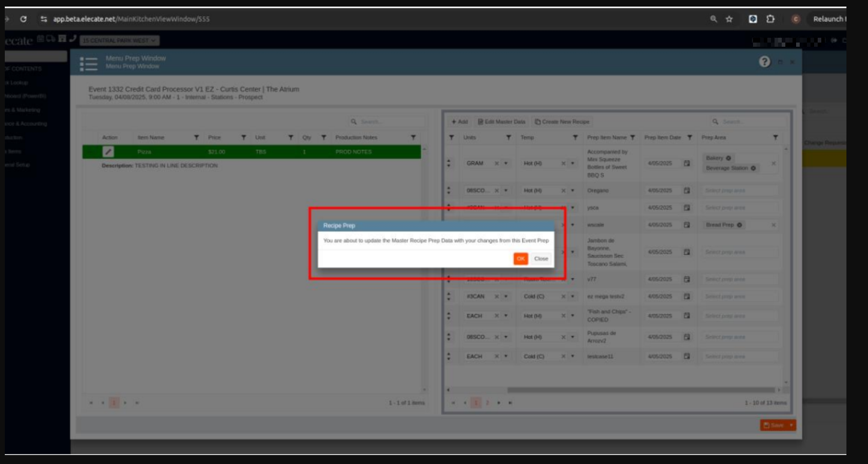Click Create New Recipe in the toolbar

(562, 122)
